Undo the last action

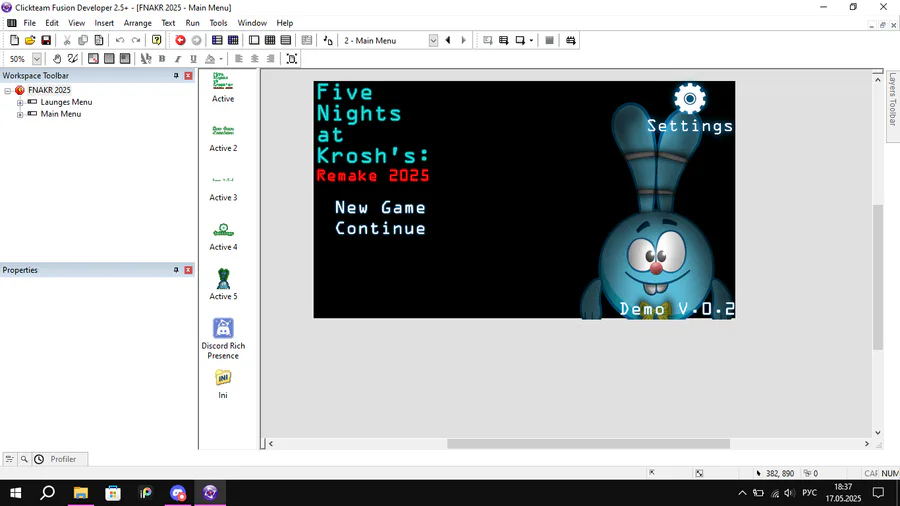point(120,40)
